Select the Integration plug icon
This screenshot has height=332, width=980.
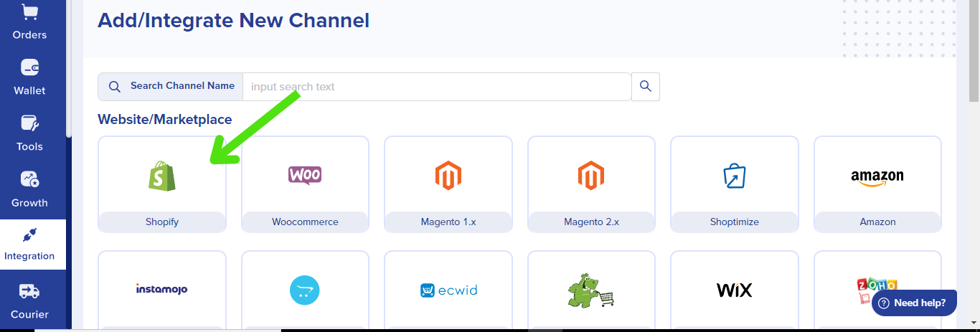[29, 235]
